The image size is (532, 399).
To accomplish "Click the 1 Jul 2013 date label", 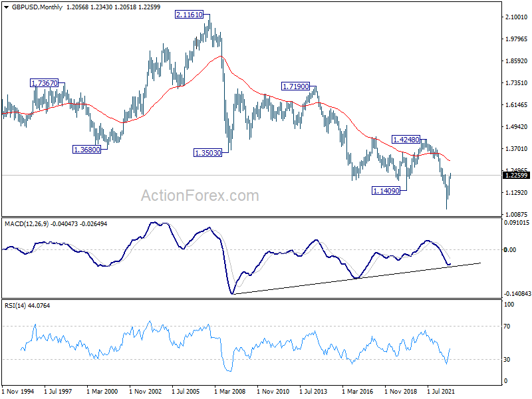I will 313,392.
